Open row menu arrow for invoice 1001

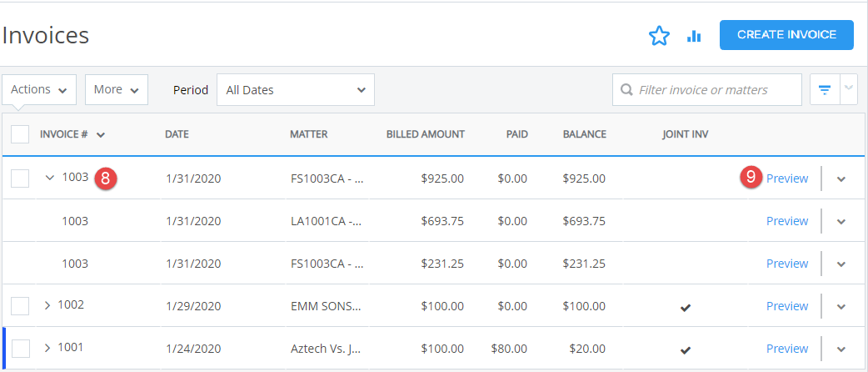pos(841,349)
